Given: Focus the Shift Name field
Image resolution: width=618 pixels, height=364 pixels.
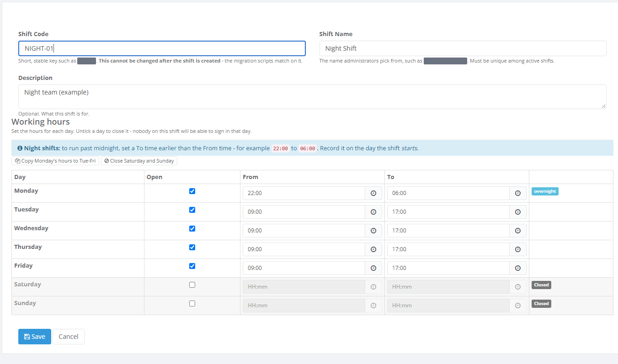Looking at the screenshot, I should tap(463, 48).
